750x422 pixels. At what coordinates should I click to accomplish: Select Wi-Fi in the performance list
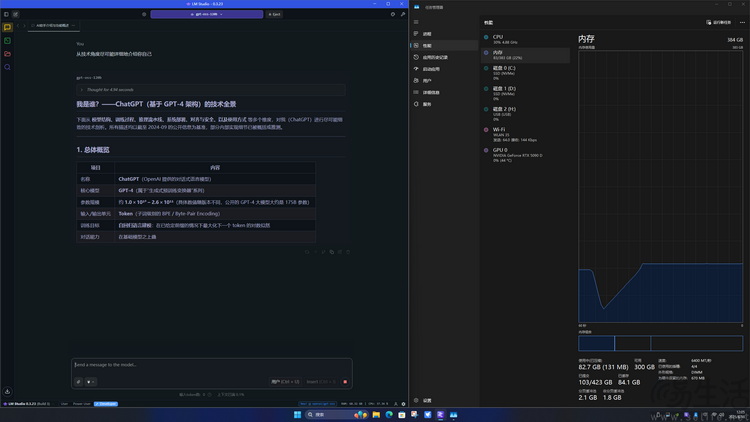[x=525, y=134]
